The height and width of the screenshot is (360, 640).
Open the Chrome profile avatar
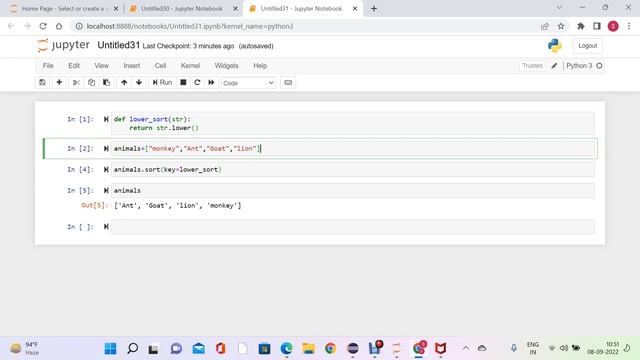point(613,26)
